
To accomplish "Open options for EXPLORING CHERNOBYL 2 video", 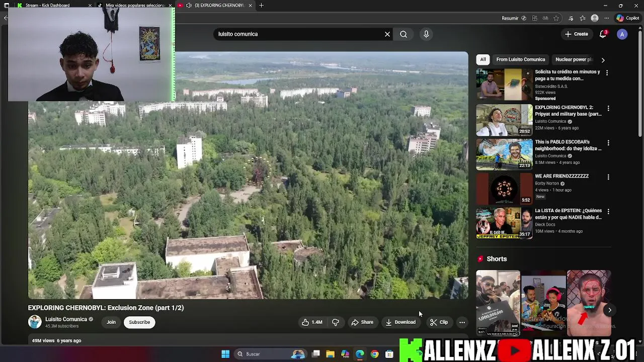I will click(608, 109).
